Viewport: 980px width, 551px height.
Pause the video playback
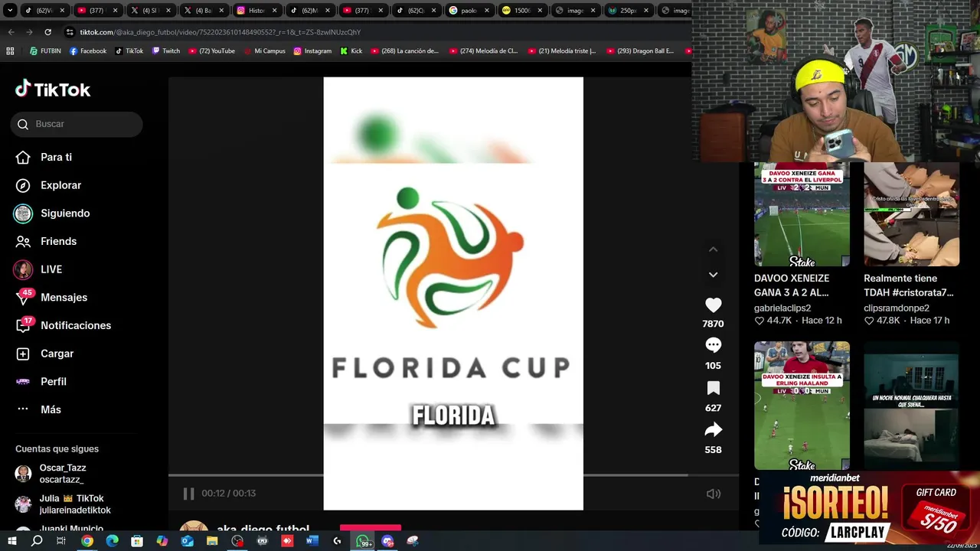click(x=188, y=494)
